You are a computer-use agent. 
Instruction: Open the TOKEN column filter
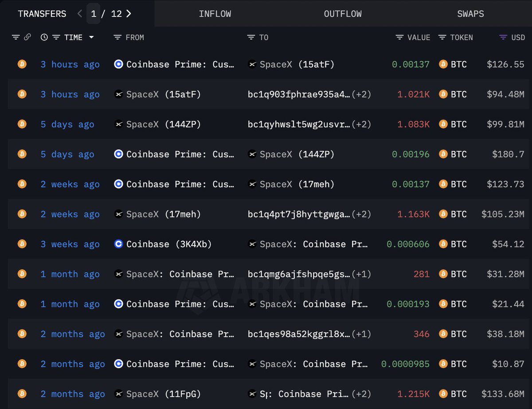[x=442, y=37]
